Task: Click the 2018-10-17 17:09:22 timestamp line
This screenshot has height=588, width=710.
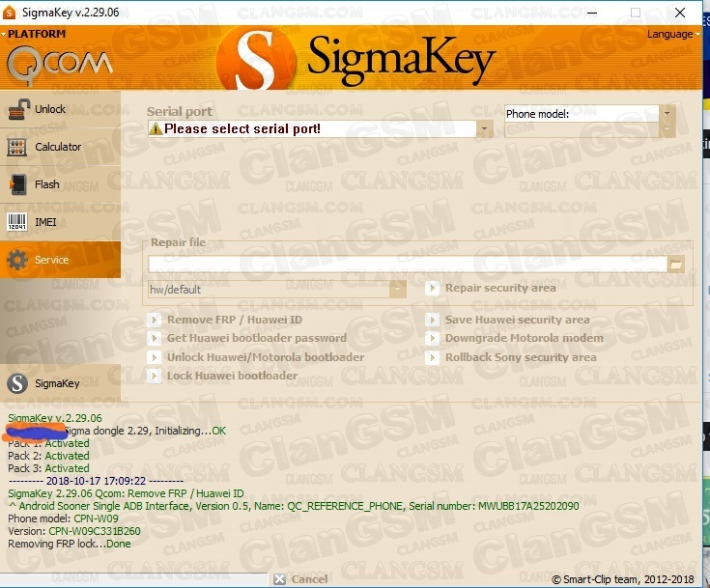Action: (96, 481)
